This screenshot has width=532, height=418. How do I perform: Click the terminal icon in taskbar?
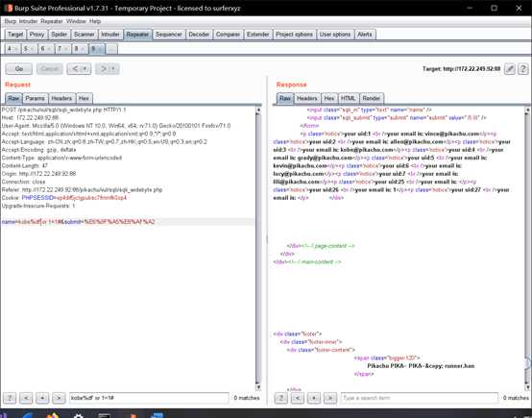click(104, 415)
